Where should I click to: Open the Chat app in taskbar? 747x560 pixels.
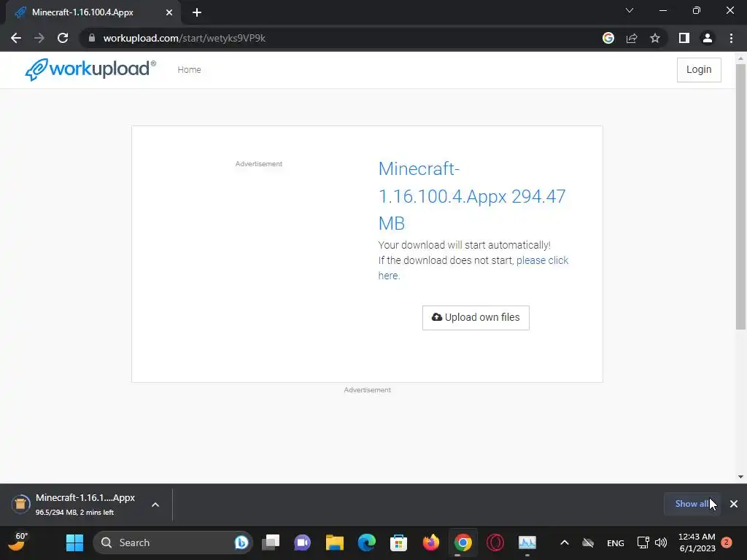pos(303,542)
